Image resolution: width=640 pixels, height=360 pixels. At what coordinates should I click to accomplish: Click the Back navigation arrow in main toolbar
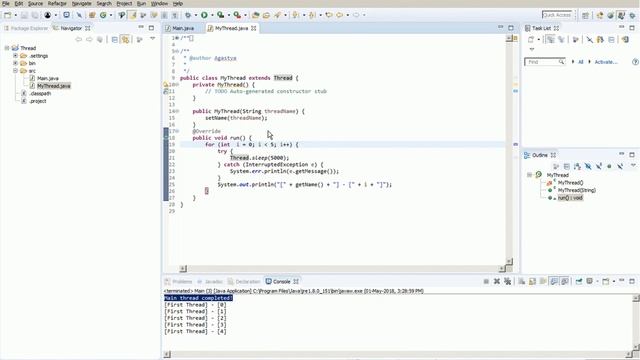(340, 15)
